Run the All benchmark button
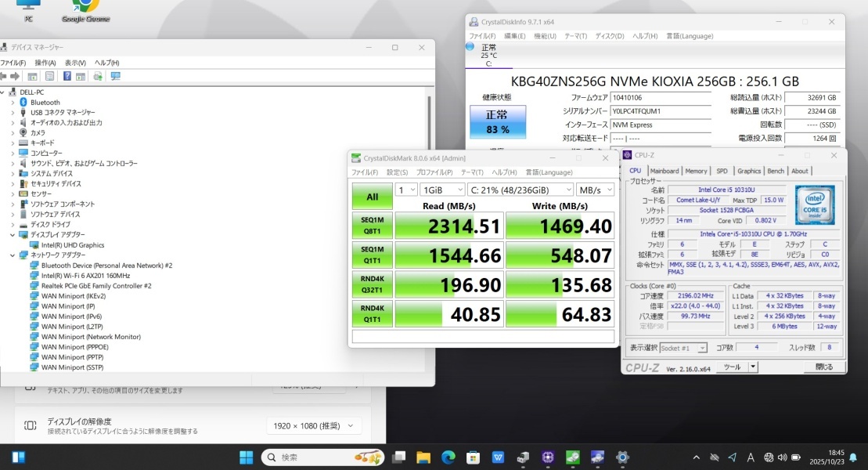Image resolution: width=868 pixels, height=470 pixels. (372, 197)
